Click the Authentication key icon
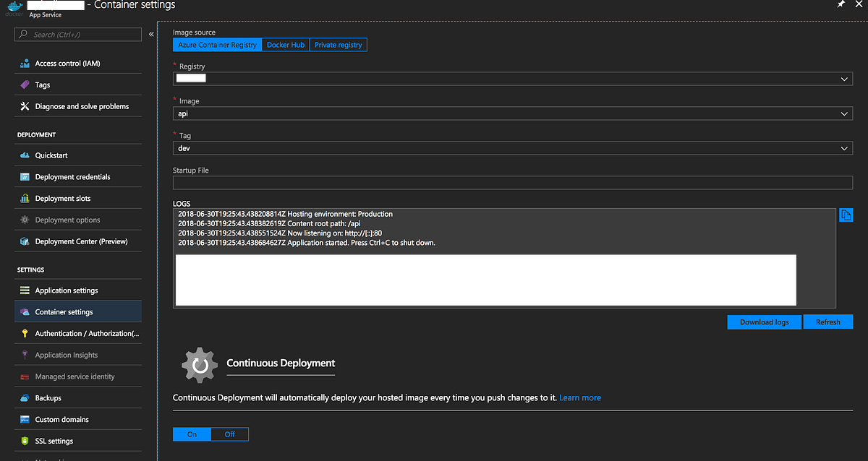Screen dimensions: 868x461 click(25, 333)
